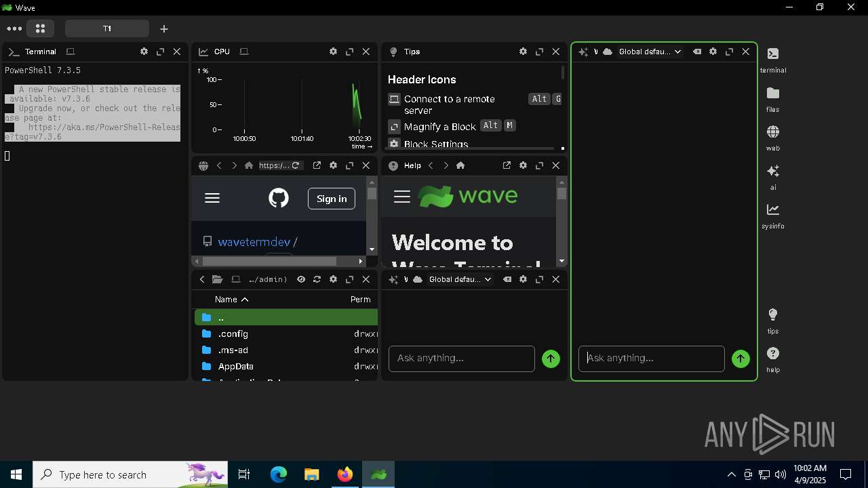Click Windows taskbar search box

pos(131,474)
